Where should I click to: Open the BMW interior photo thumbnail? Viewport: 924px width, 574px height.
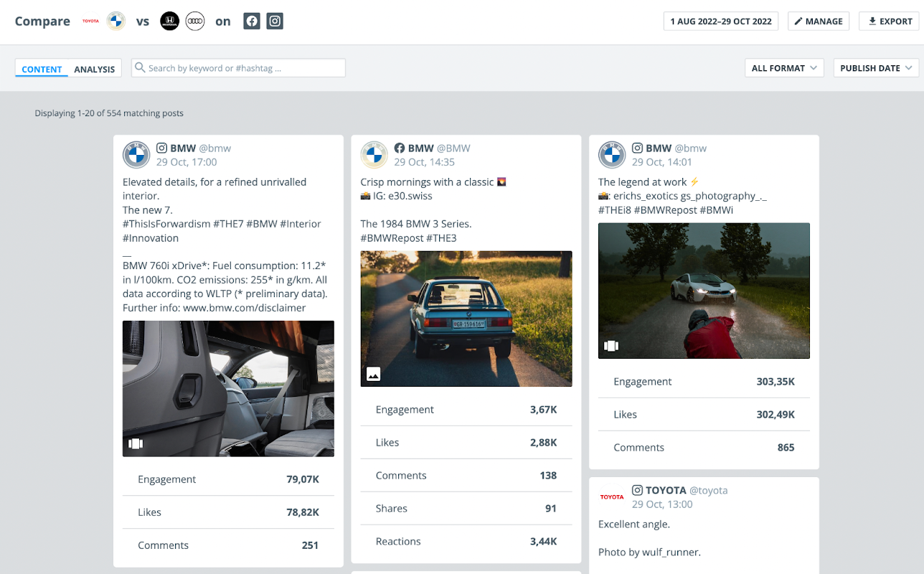click(228, 388)
